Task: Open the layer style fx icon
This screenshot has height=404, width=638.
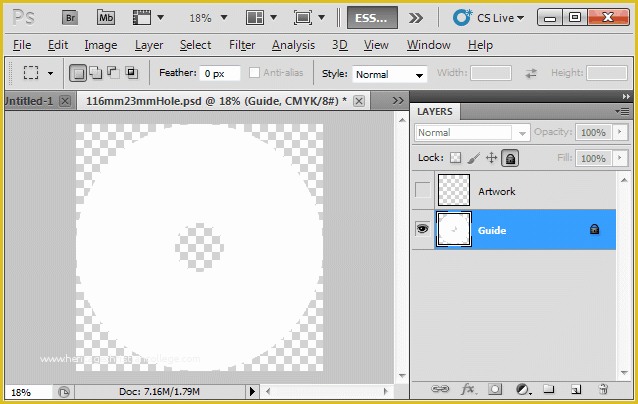Action: [469, 389]
